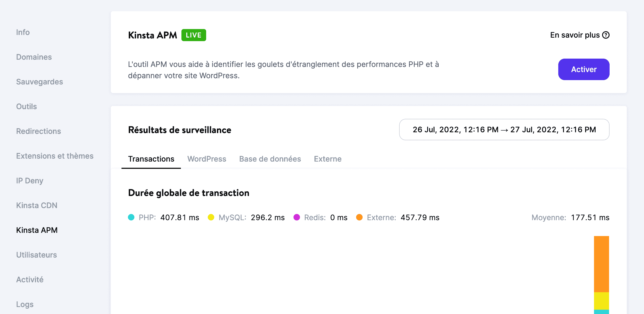Click the Externe legend color dot
644x314 pixels.
pyautogui.click(x=360, y=217)
